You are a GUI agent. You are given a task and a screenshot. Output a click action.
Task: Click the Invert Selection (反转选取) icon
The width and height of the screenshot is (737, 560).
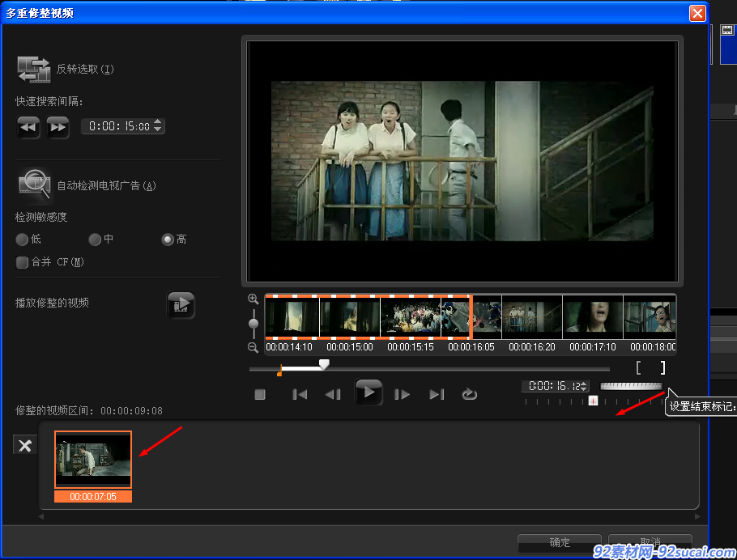(x=33, y=70)
